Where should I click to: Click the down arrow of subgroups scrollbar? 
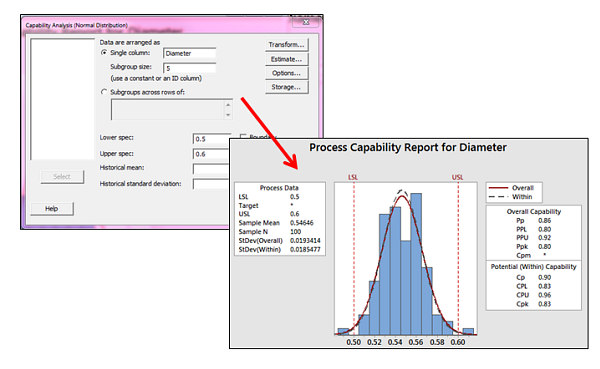coord(228,115)
